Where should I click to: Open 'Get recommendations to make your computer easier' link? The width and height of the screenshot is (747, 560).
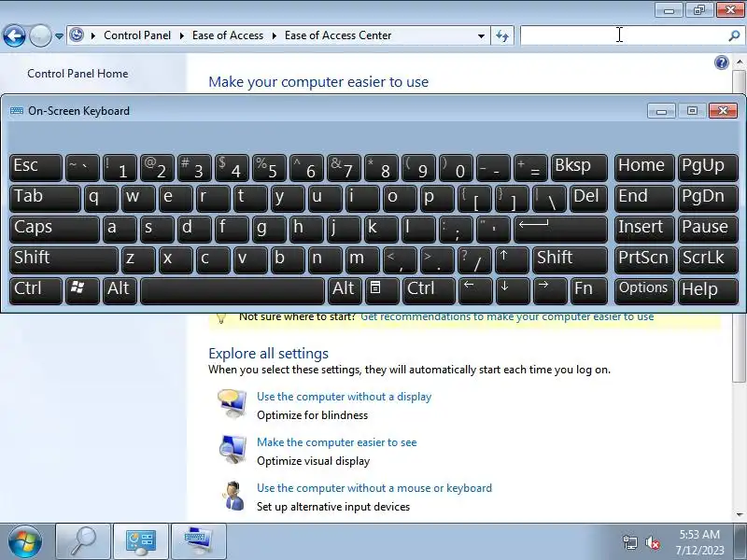(507, 316)
